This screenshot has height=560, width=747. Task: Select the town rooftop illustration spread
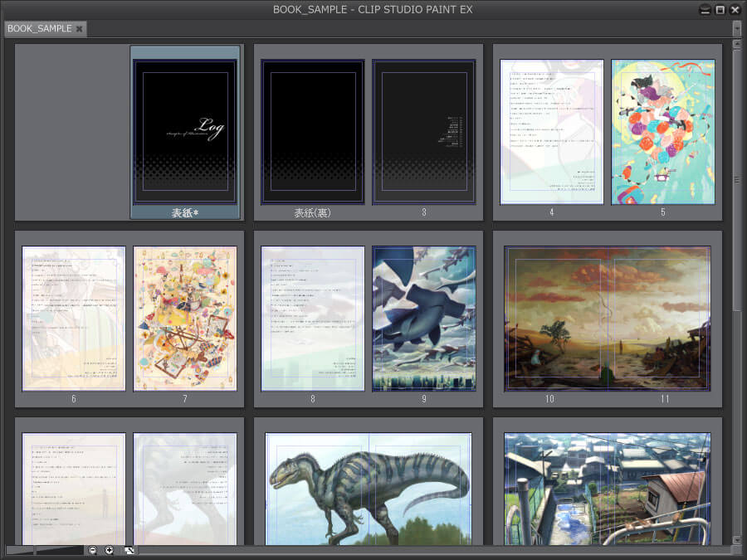point(608,488)
